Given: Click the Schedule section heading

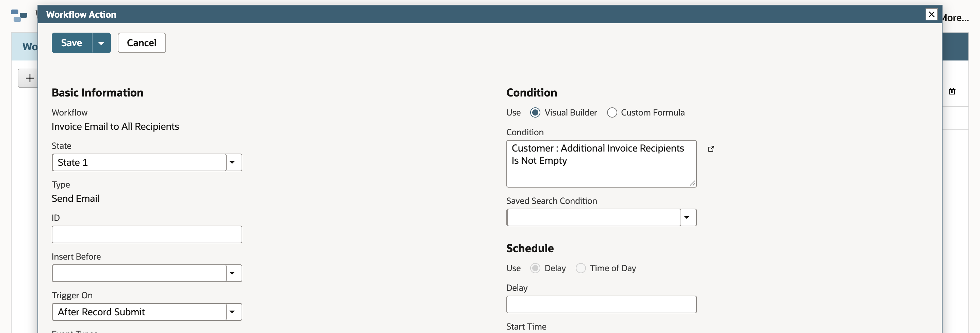Looking at the screenshot, I should pyautogui.click(x=529, y=248).
